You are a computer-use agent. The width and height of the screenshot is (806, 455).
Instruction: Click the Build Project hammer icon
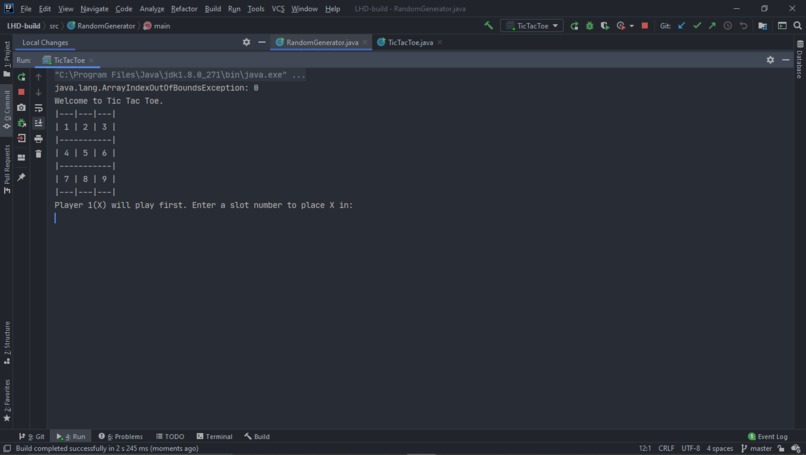(x=488, y=26)
